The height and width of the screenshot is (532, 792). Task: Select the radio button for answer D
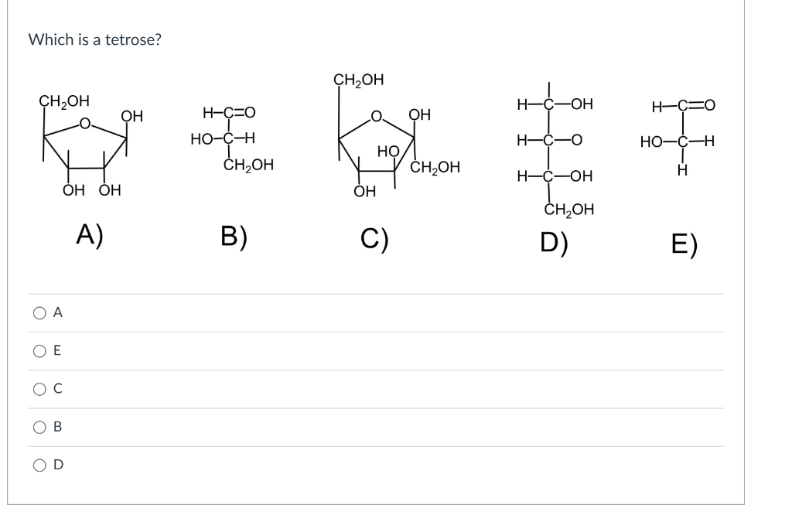click(39, 465)
